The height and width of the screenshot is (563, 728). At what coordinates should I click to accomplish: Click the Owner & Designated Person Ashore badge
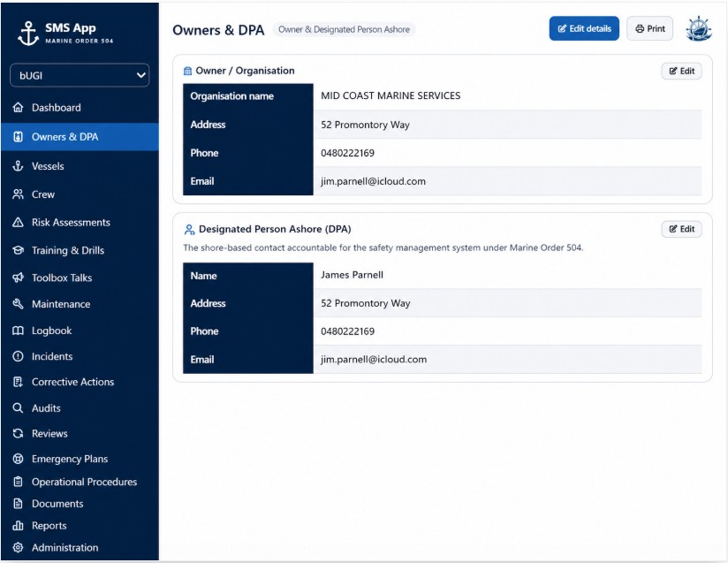tap(344, 29)
